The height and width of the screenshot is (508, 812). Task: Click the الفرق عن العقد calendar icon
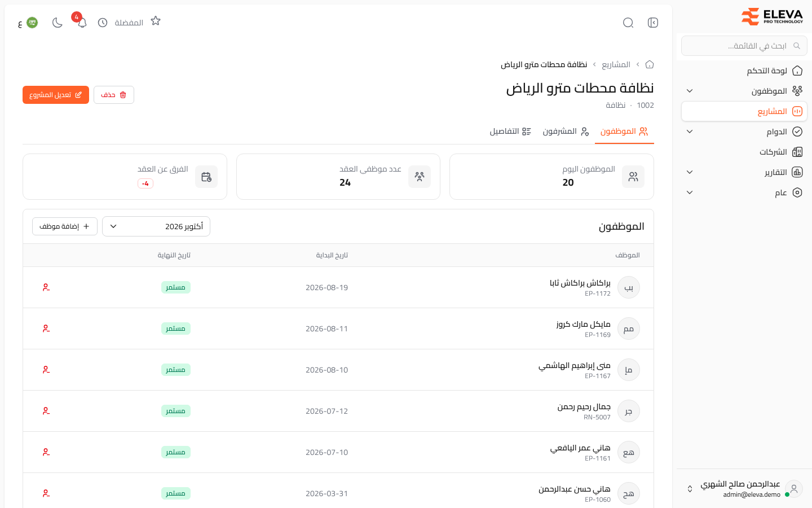click(x=206, y=177)
